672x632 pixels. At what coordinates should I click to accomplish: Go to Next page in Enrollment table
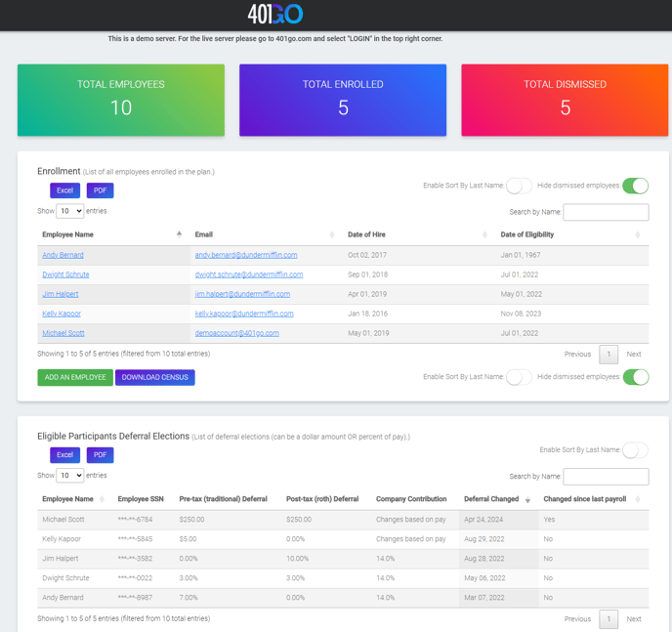point(634,355)
